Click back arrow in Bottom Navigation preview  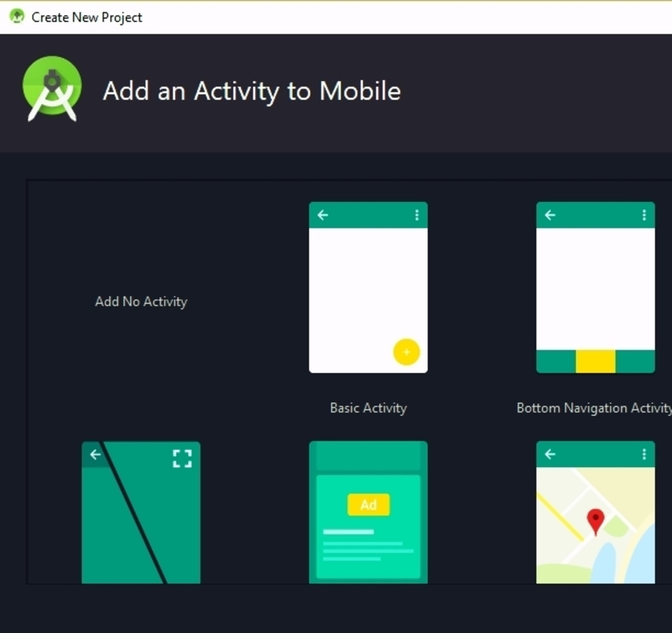[x=550, y=215]
